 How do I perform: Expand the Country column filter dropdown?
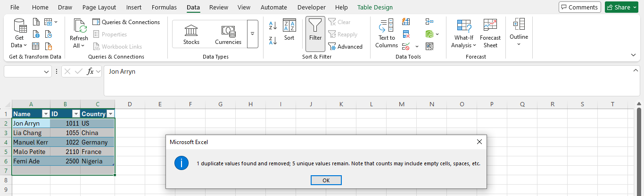coord(110,114)
